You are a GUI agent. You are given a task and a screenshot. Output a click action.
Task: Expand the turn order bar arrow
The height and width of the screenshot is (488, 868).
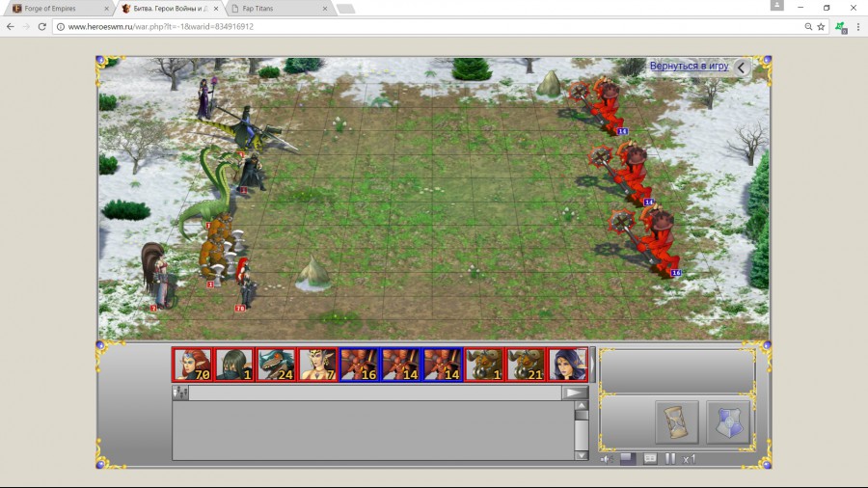tap(593, 365)
